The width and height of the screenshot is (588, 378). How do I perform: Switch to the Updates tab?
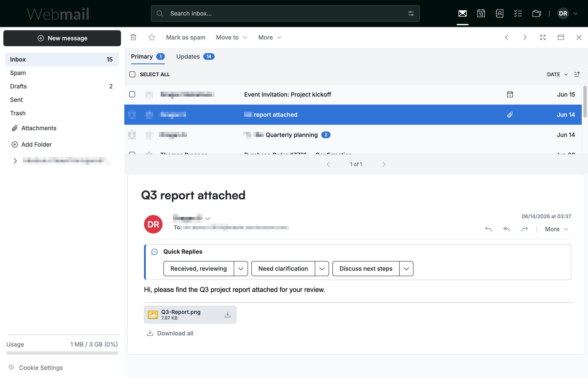[195, 57]
